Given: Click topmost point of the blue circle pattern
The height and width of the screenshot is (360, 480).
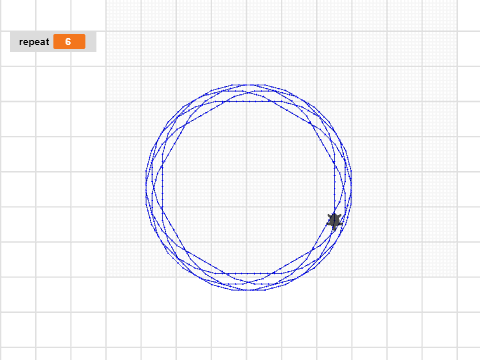Looking at the screenshot, I should [248, 85].
